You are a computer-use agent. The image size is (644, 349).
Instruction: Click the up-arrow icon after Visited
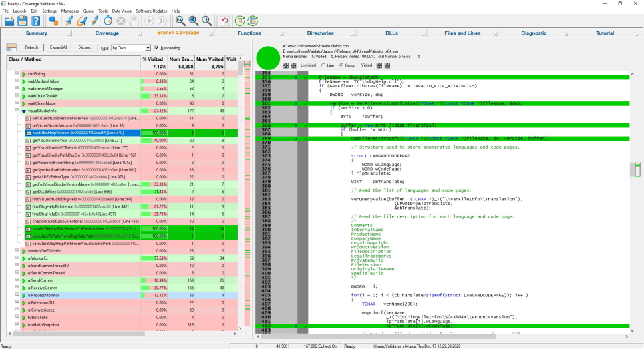[379, 65]
